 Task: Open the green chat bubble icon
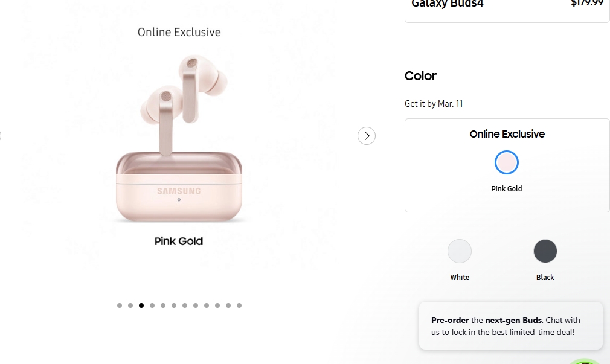tap(585, 360)
